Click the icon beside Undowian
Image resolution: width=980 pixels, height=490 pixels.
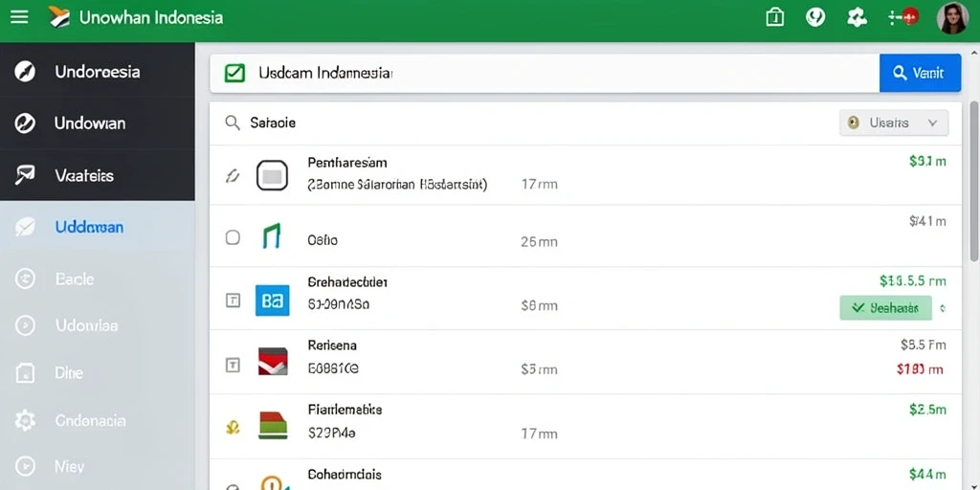[25, 123]
